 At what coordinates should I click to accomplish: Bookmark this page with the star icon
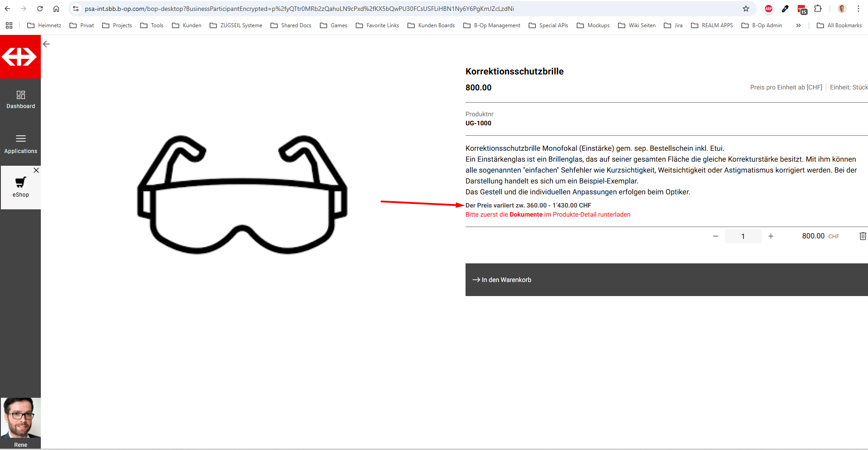(745, 9)
